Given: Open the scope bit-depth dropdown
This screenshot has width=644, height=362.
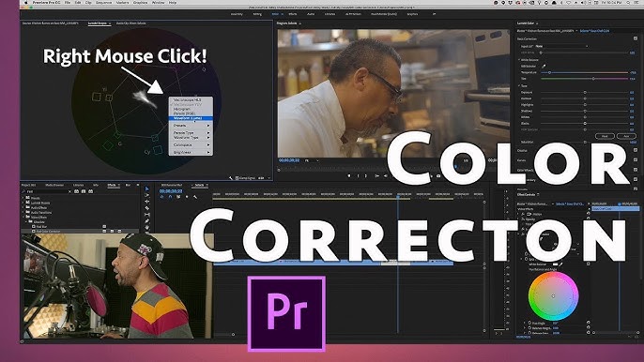Looking at the screenshot, I should pos(264,178).
